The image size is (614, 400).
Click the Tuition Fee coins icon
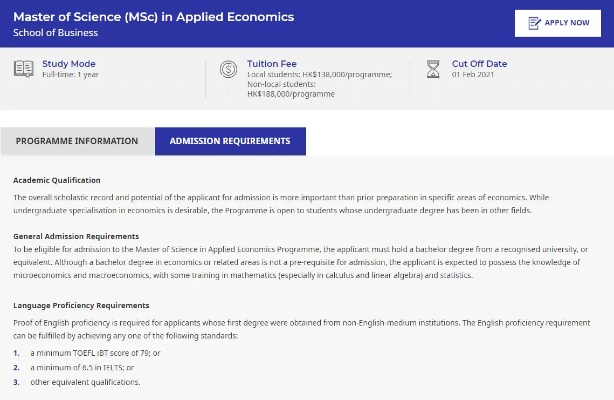[227, 69]
